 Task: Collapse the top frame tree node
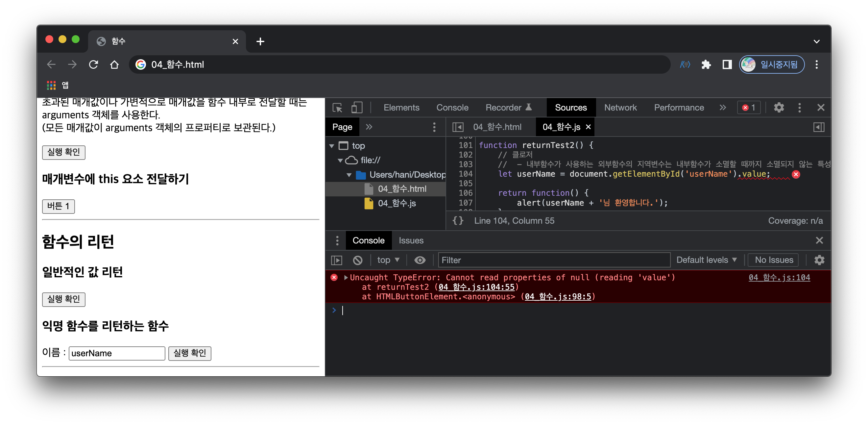(331, 146)
